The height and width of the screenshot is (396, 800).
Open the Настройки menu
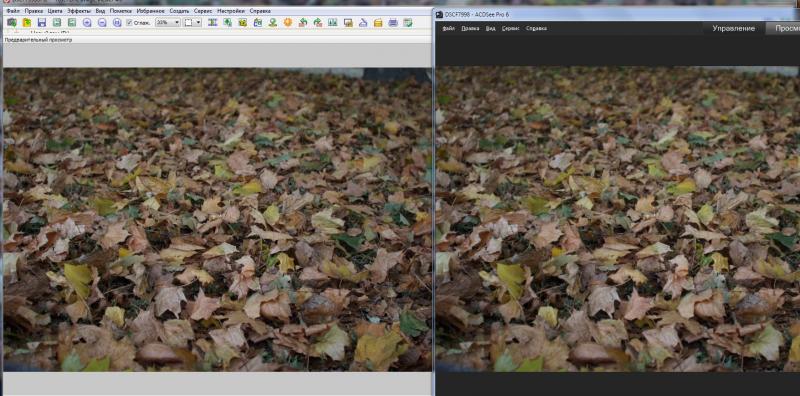coord(231,11)
